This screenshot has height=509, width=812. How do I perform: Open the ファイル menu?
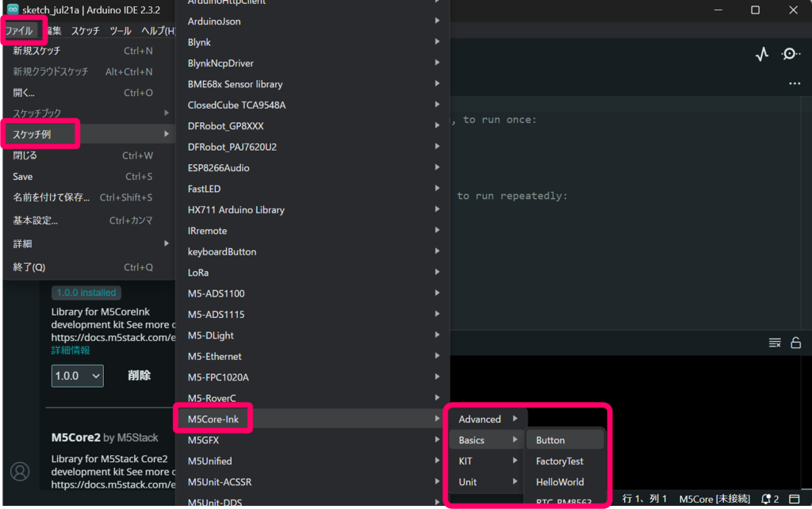pyautogui.click(x=19, y=31)
